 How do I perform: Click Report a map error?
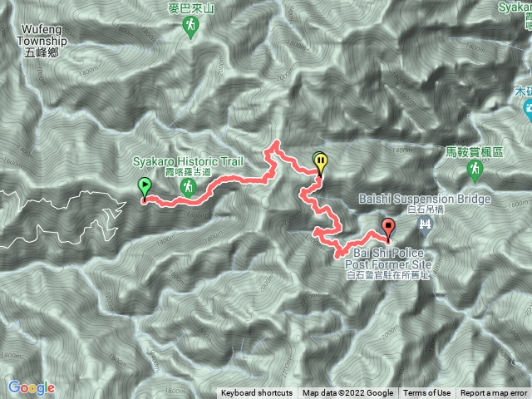(x=493, y=393)
